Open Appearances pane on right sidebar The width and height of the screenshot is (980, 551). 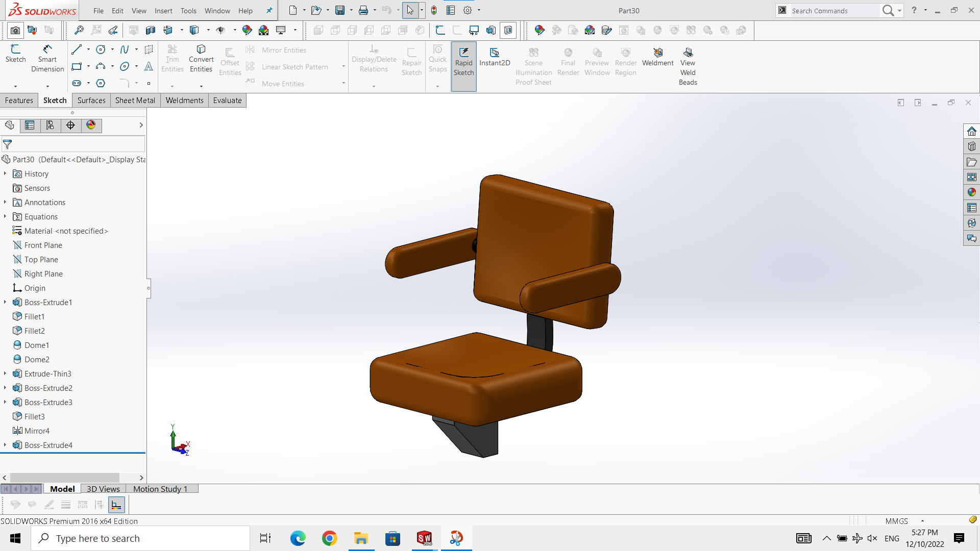(971, 192)
